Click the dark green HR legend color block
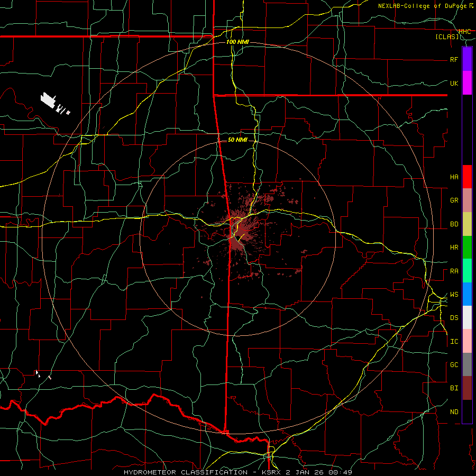Screen dimensions: 476x476 (467, 248)
